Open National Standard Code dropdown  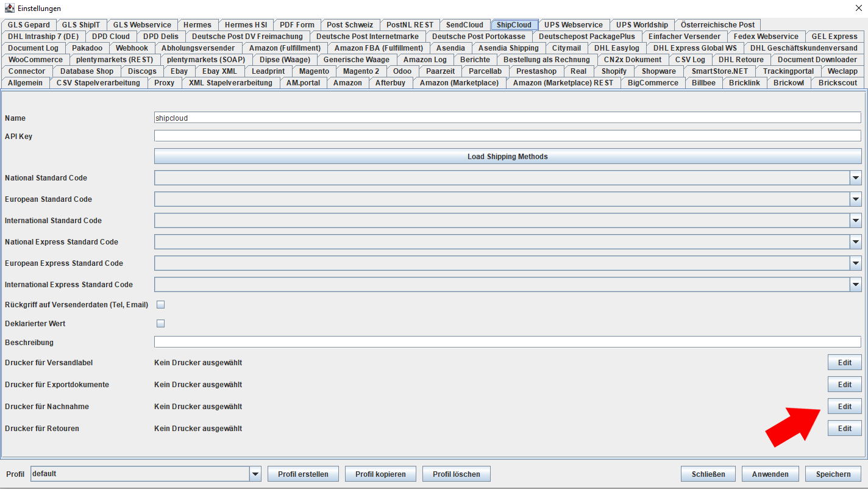(855, 178)
